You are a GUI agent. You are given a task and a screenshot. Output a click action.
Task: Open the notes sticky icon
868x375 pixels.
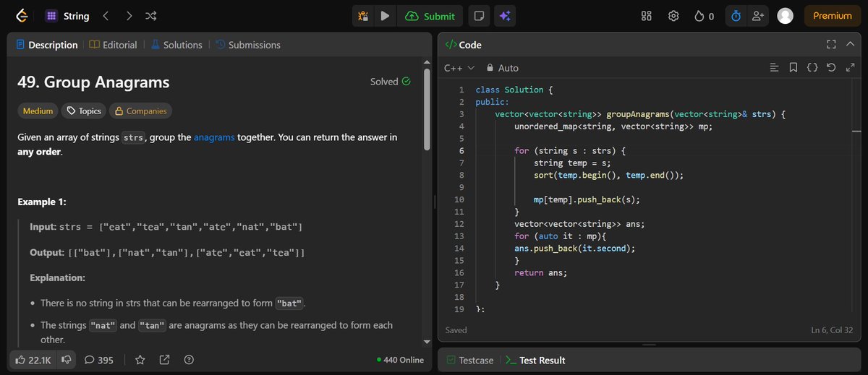tap(478, 16)
